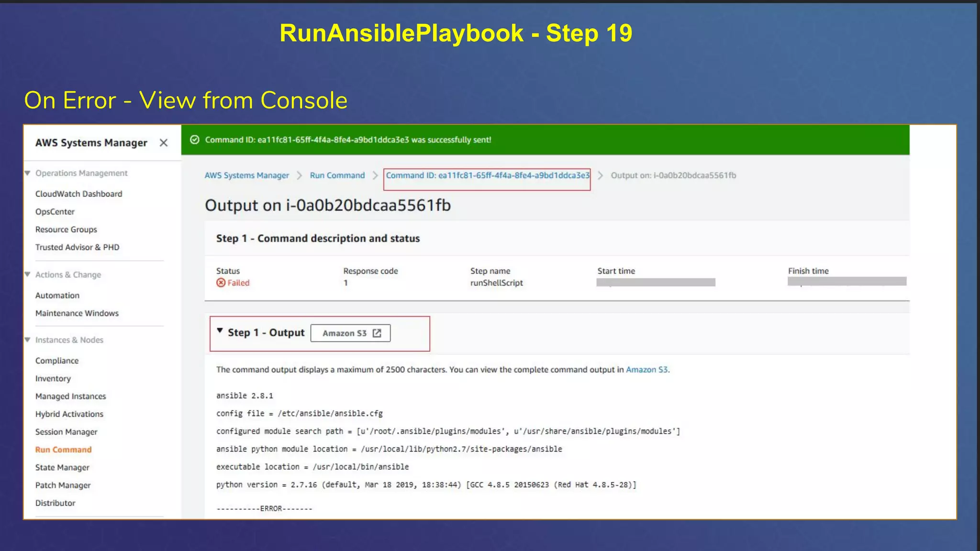This screenshot has height=551, width=980.
Task: Click the redacted Start time value
Action: pyautogui.click(x=656, y=282)
